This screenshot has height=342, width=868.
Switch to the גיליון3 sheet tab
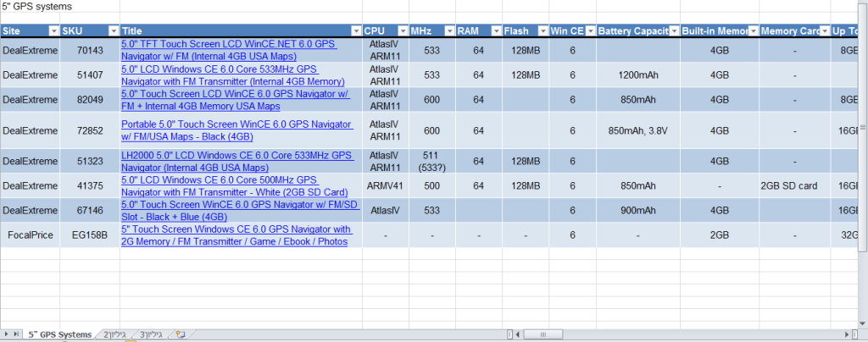(151, 335)
